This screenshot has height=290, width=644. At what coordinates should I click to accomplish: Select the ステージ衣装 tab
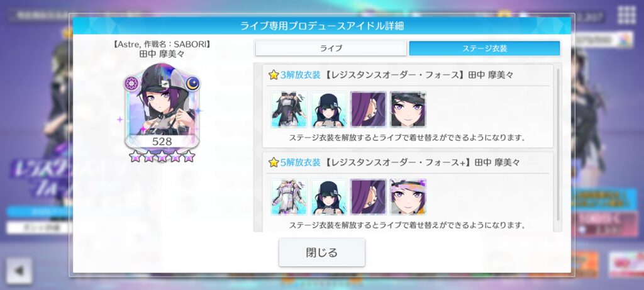pyautogui.click(x=484, y=48)
